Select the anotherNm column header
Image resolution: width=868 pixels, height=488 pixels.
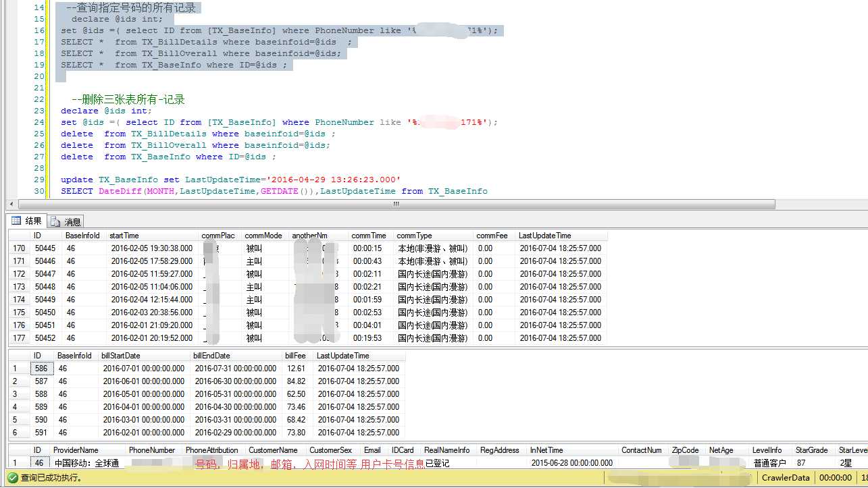click(x=319, y=236)
